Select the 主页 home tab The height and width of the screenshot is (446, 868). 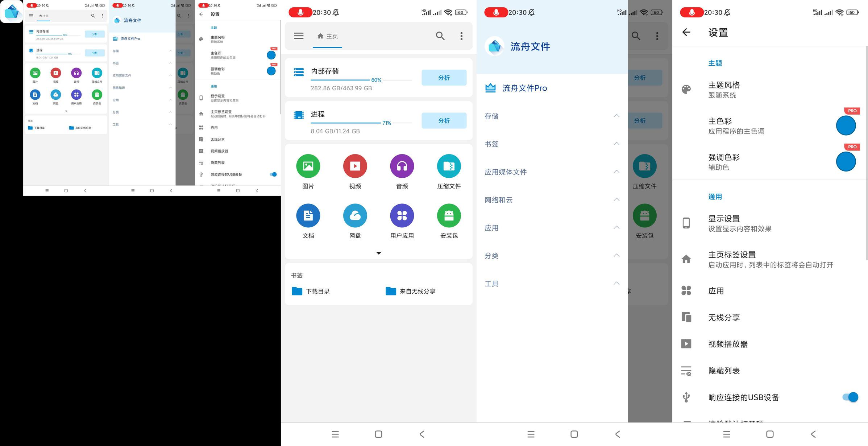(327, 36)
